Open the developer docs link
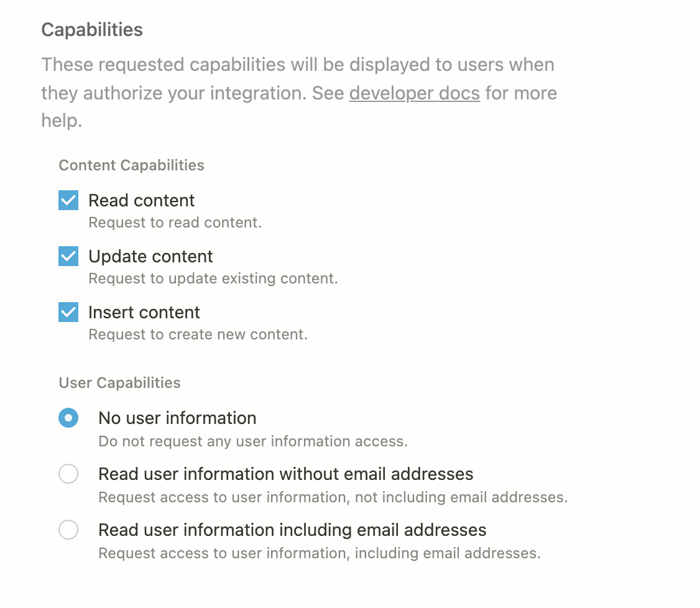 pyautogui.click(x=414, y=93)
